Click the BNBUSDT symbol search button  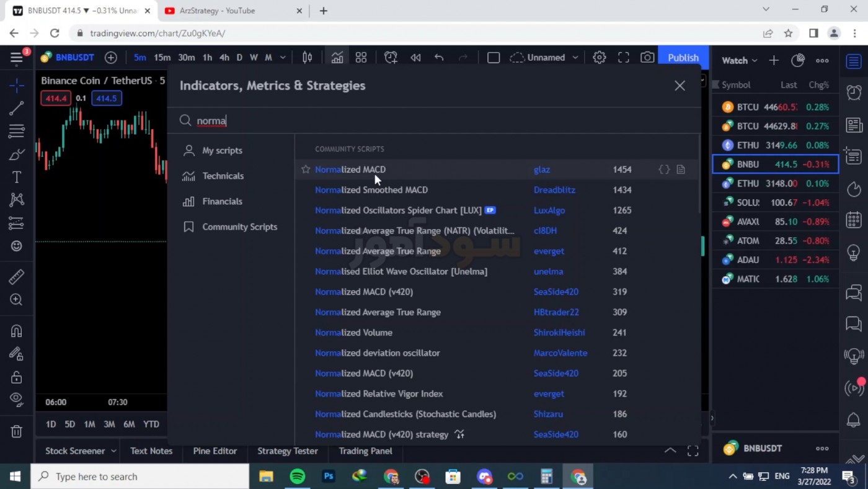pyautogui.click(x=68, y=57)
